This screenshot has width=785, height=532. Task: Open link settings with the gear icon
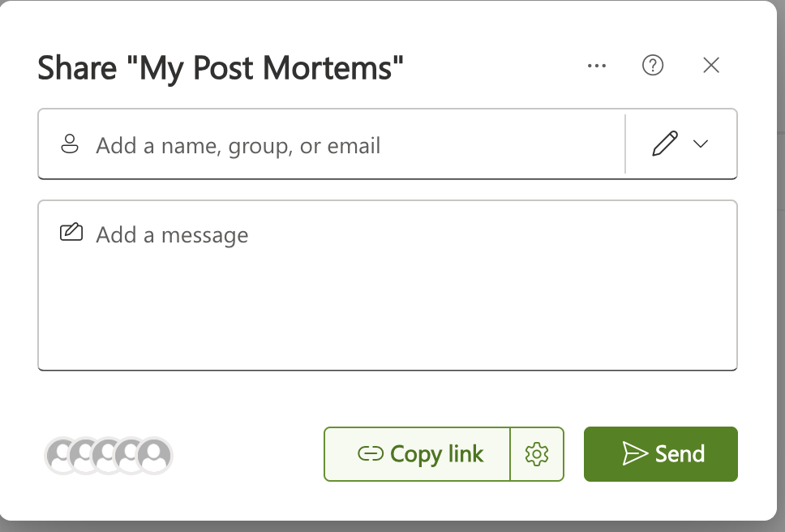(536, 454)
